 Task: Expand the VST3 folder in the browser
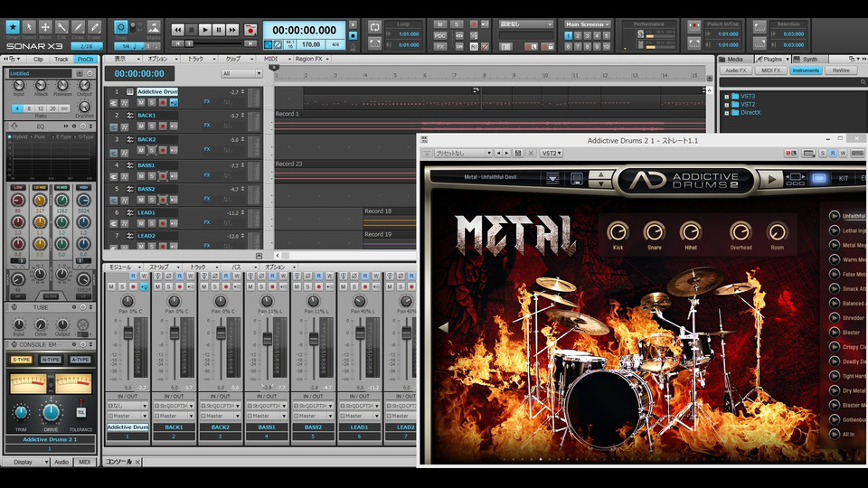727,96
